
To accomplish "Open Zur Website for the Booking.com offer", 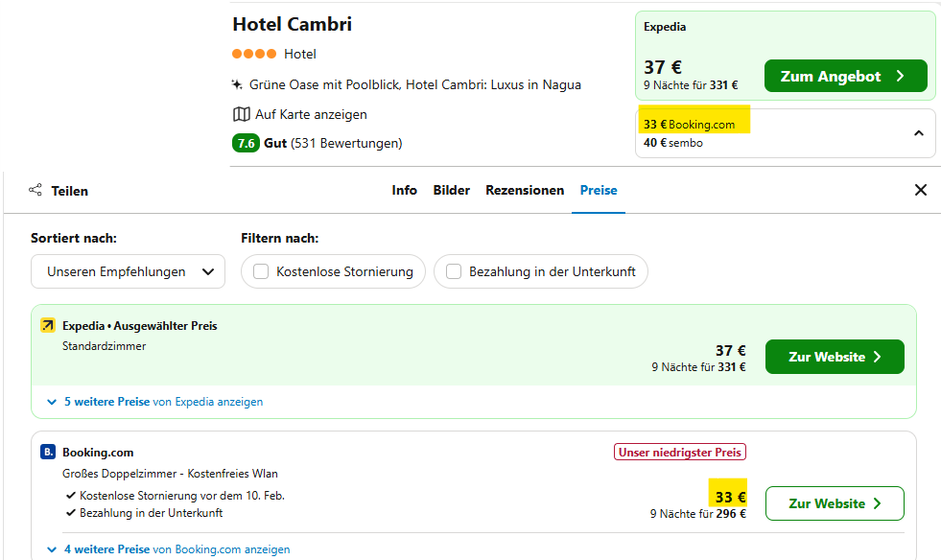I will pos(834,503).
